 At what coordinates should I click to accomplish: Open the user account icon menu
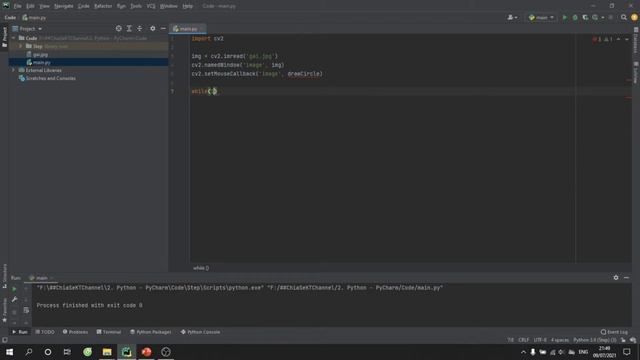pos(512,18)
